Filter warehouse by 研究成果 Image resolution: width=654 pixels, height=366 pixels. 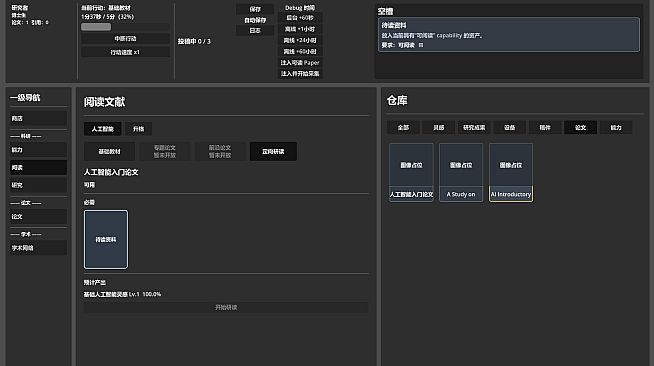tap(474, 128)
